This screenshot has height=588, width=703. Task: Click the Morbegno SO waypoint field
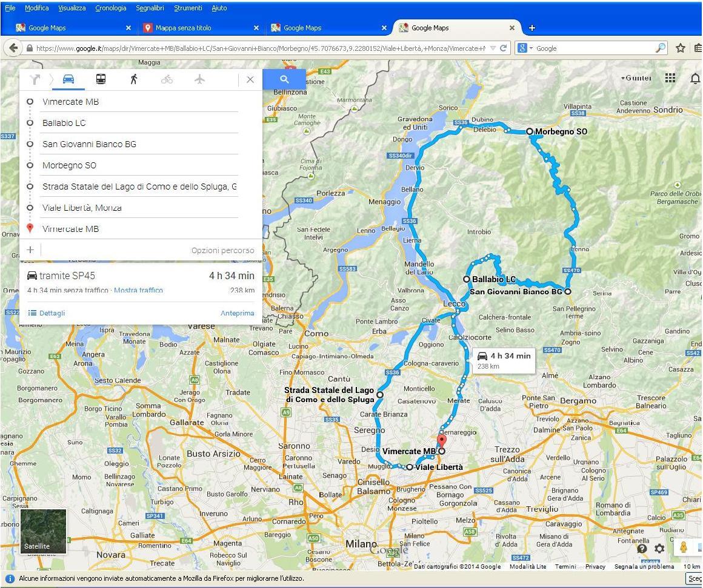pos(140,165)
